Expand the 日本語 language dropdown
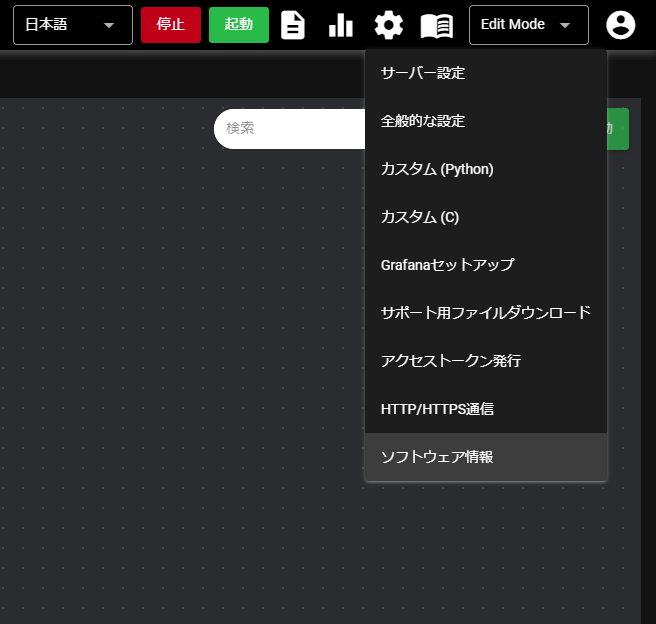This screenshot has height=624, width=656. [73, 25]
